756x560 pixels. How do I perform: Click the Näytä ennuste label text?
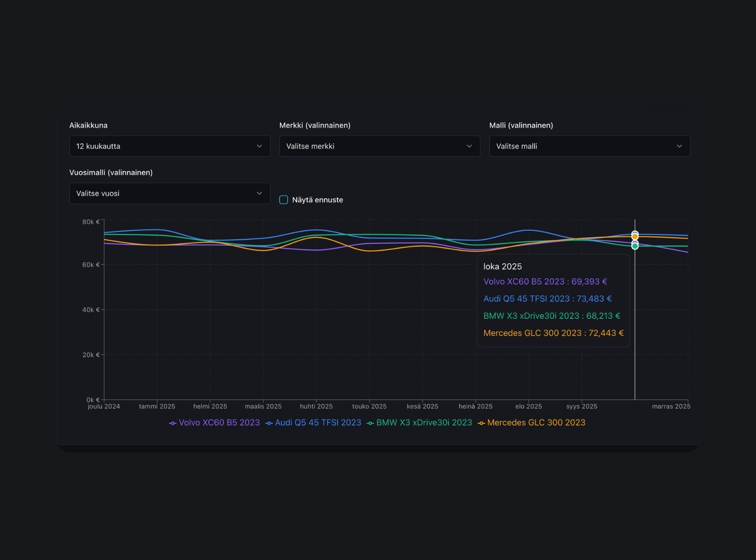pyautogui.click(x=317, y=200)
